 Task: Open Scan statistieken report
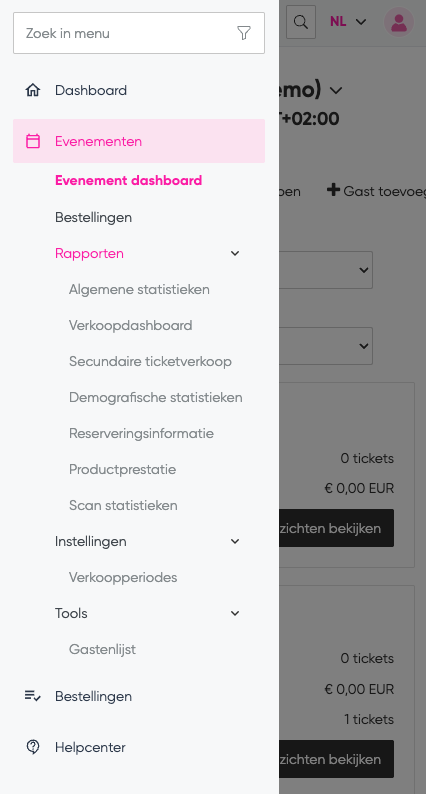(x=123, y=505)
